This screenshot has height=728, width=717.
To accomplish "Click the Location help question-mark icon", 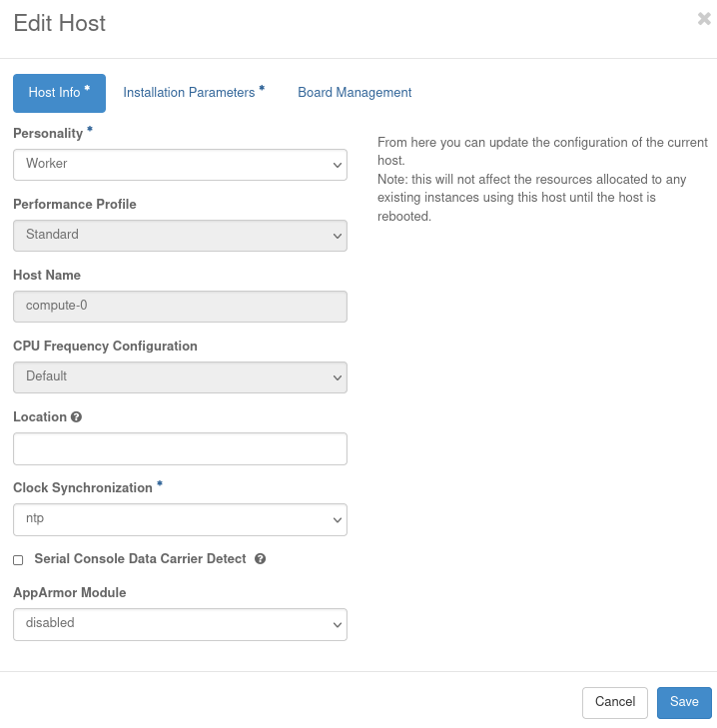I will pyautogui.click(x=76, y=417).
